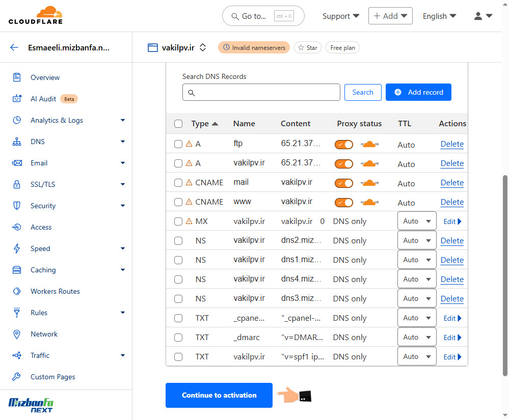Click the Search DNS Records input field

tap(261, 92)
